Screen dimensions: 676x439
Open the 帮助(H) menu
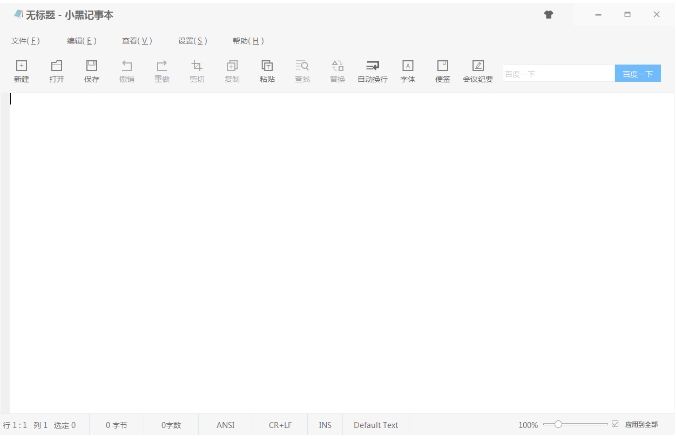pos(248,41)
